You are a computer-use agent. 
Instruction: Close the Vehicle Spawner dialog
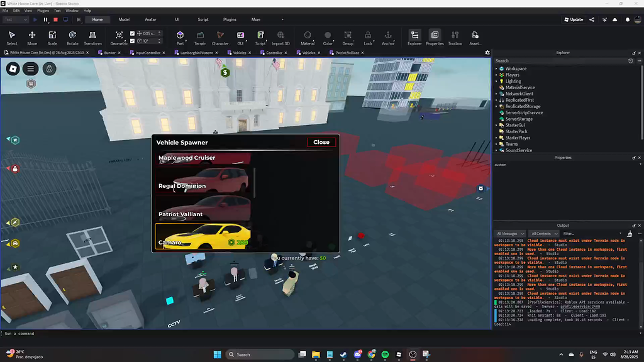coord(321,142)
